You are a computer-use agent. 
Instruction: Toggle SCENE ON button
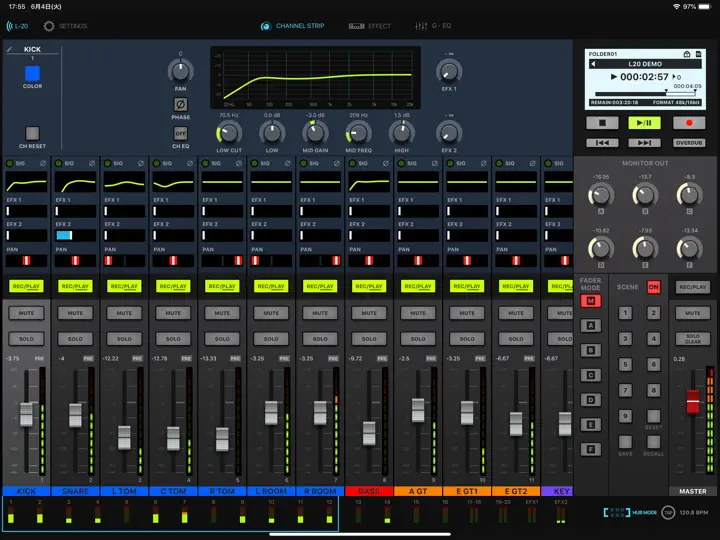pos(653,287)
